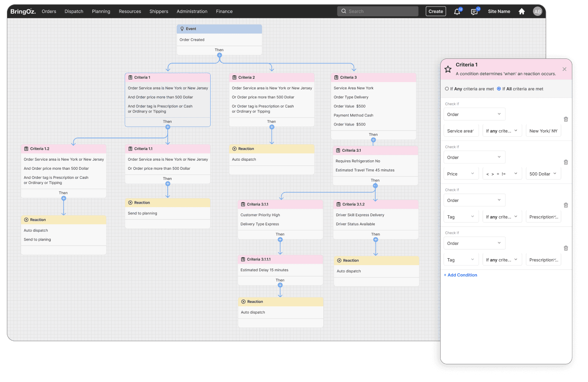The width and height of the screenshot is (588, 382).
Task: Open the Orders menu
Action: point(49,12)
